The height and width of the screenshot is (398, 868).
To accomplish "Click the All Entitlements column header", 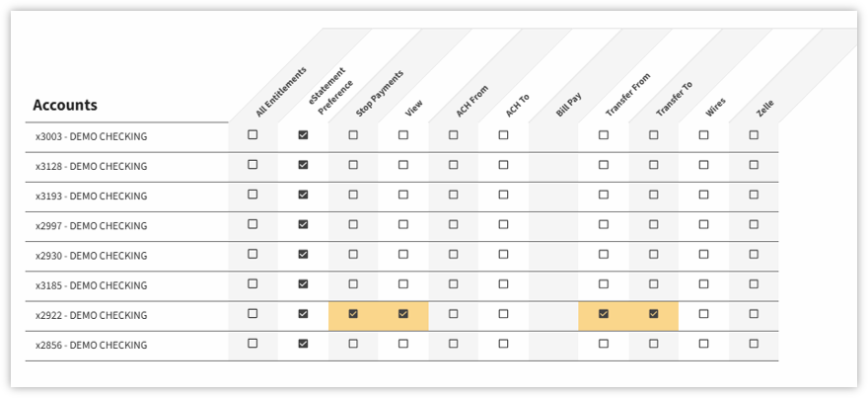I will pyautogui.click(x=281, y=92).
